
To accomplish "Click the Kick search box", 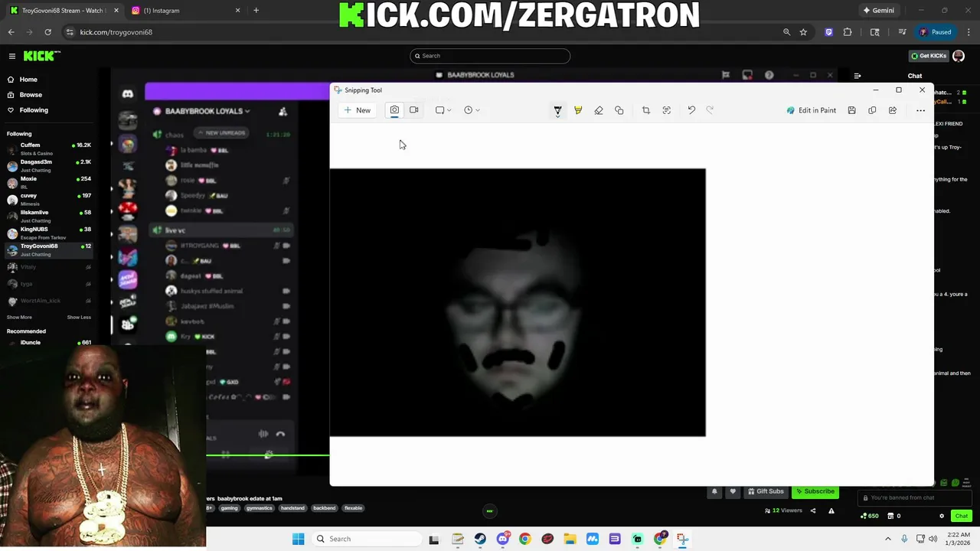I will click(490, 56).
